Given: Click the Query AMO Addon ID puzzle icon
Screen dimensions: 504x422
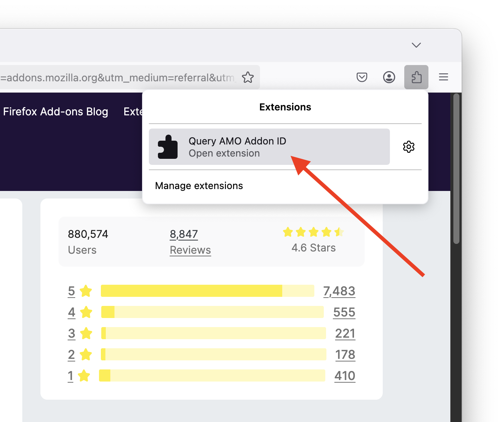Looking at the screenshot, I should (168, 147).
